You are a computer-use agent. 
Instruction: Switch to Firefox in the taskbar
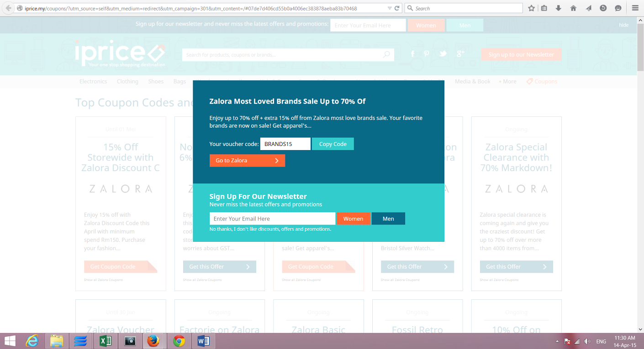point(153,341)
